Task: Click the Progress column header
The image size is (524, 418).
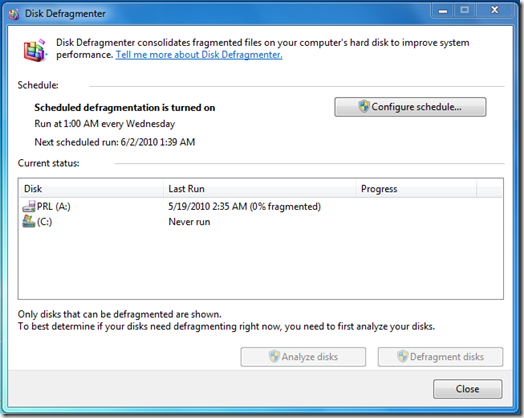Action: tap(416, 189)
